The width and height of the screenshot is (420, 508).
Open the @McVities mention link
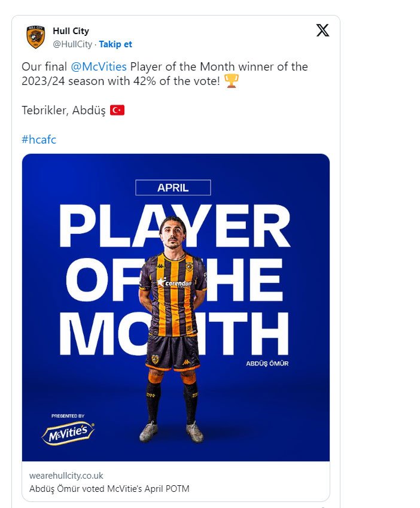[x=101, y=66]
